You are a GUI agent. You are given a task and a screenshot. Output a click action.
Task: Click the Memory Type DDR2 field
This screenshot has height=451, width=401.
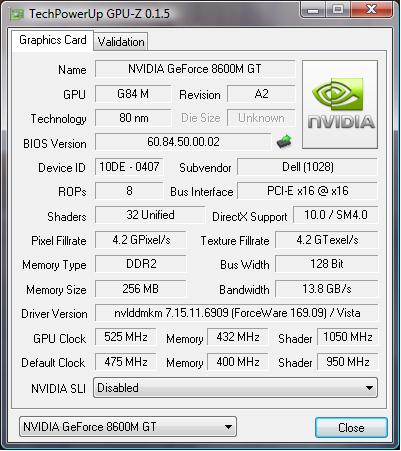pyautogui.click(x=141, y=264)
